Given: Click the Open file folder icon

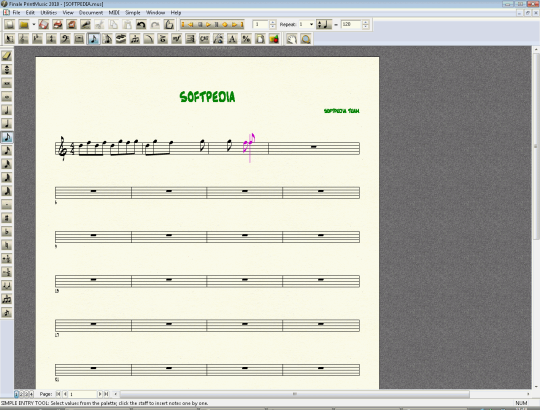Looking at the screenshot, I should point(24,24).
